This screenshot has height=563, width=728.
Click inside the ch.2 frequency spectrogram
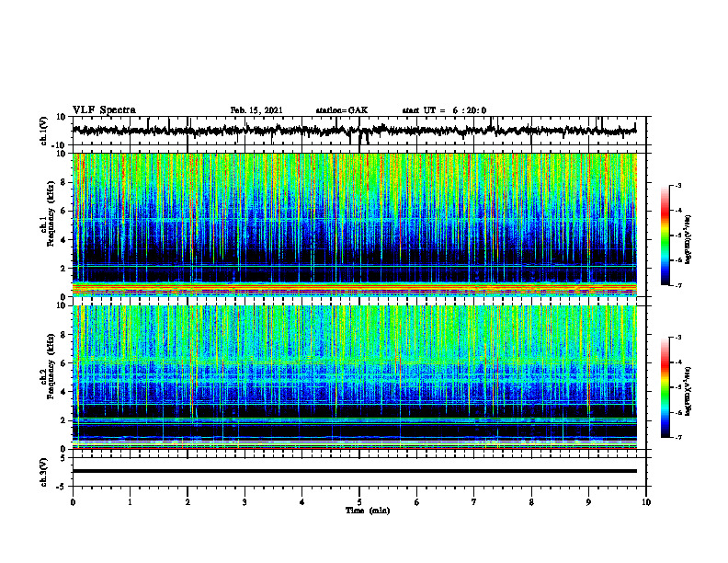click(x=354, y=377)
